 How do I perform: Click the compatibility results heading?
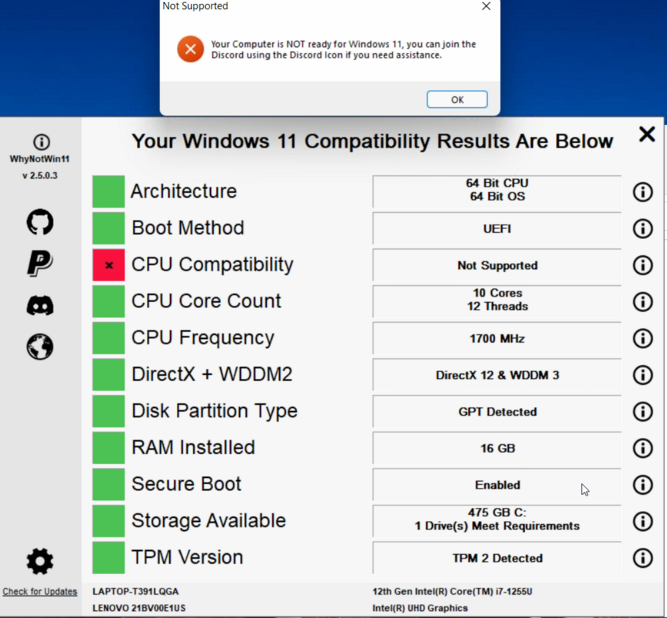click(372, 142)
